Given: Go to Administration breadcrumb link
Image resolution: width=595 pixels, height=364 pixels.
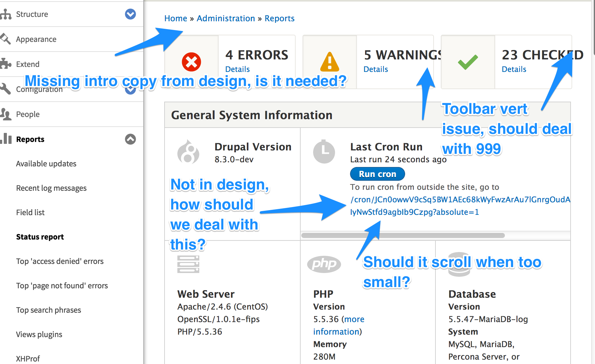Looking at the screenshot, I should click(226, 18).
